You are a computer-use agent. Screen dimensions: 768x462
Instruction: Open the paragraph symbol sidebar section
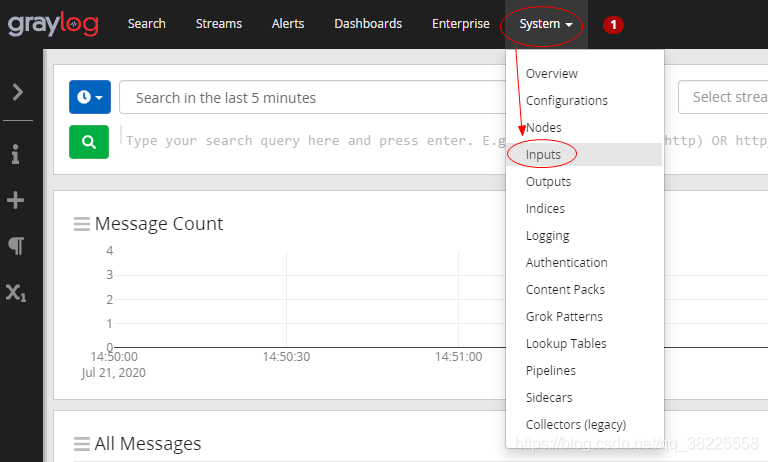tap(16, 245)
